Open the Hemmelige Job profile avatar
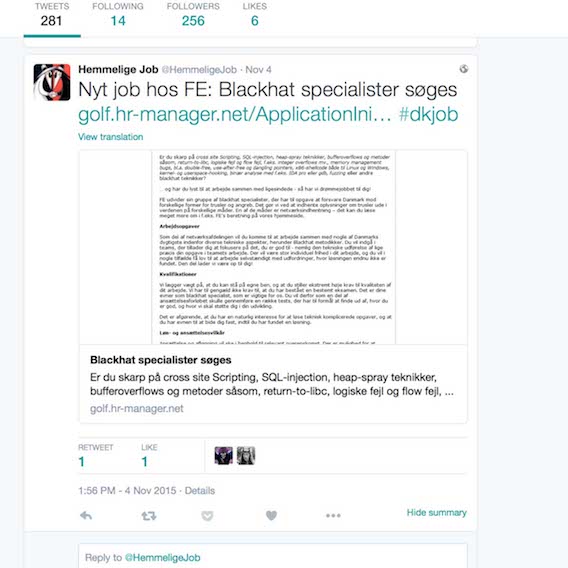This screenshot has height=568, width=568. [x=52, y=82]
